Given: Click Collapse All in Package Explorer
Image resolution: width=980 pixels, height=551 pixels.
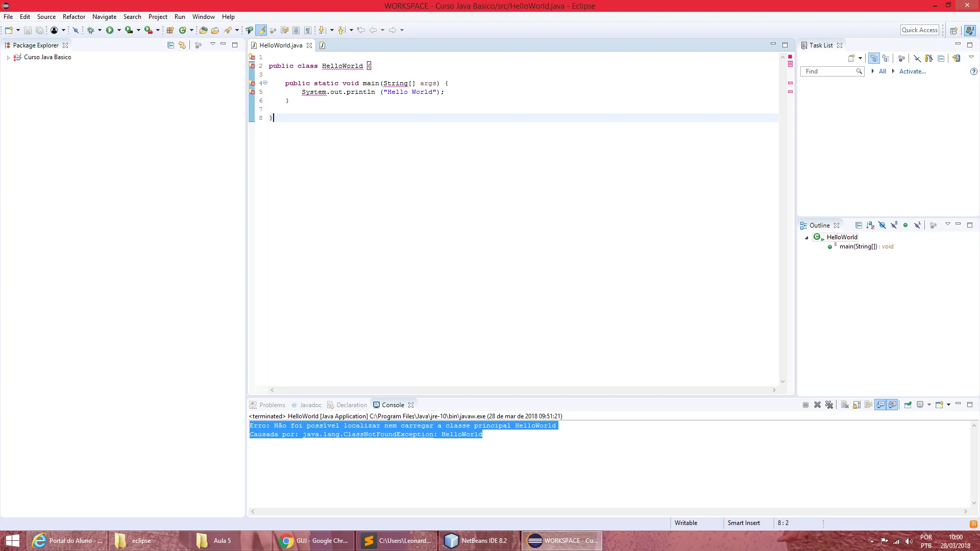Looking at the screenshot, I should 170,45.
